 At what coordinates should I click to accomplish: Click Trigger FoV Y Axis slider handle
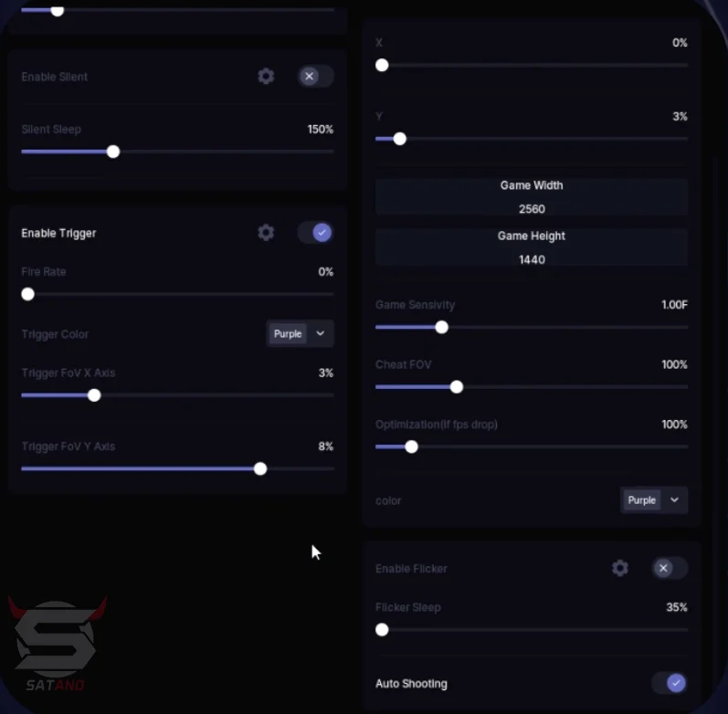coord(260,469)
